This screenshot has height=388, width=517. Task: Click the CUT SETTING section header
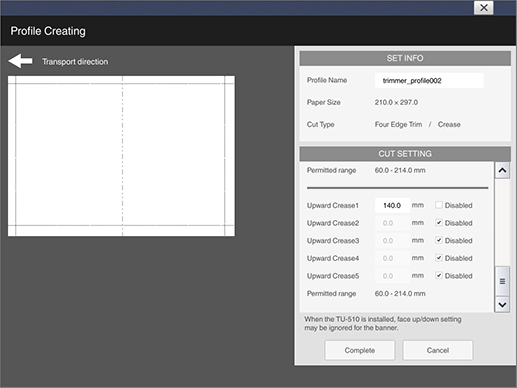click(405, 154)
